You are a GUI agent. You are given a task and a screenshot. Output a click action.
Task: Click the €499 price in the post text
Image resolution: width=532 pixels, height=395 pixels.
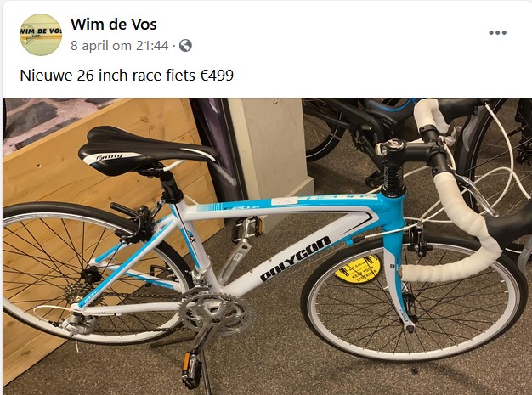pos(217,76)
